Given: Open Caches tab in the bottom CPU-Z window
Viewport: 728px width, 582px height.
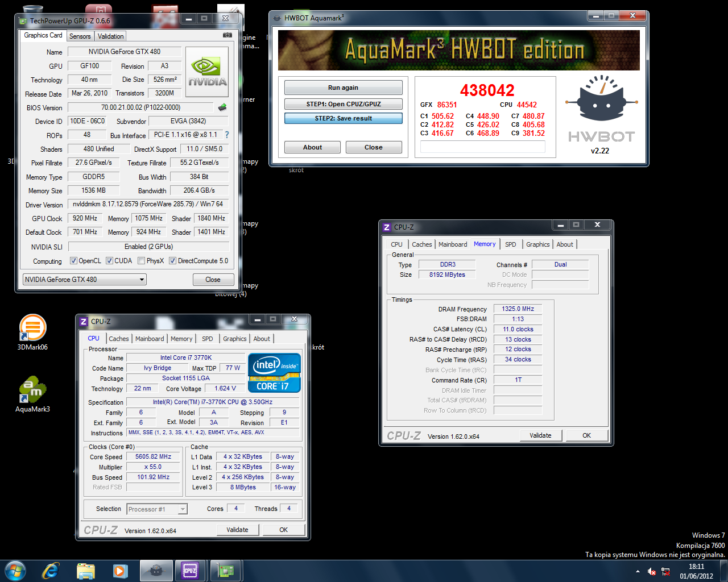Looking at the screenshot, I should tap(119, 339).
